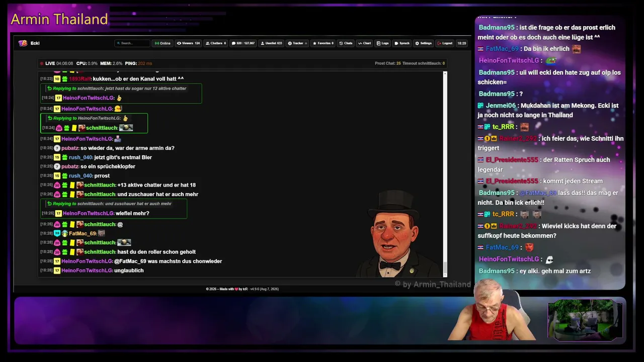Click username 1893Ralf in the chat log
This screenshot has height=362, width=644.
point(80,79)
